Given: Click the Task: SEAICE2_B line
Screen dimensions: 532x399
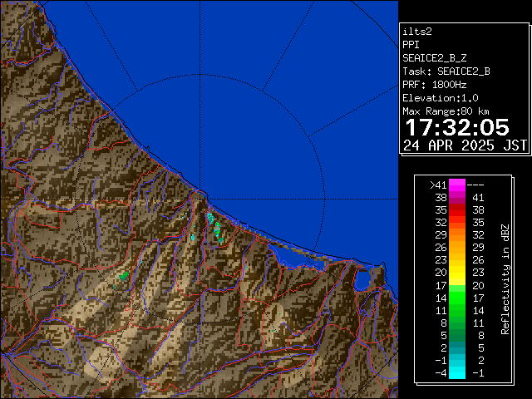Looking at the screenshot, I should click(446, 71).
